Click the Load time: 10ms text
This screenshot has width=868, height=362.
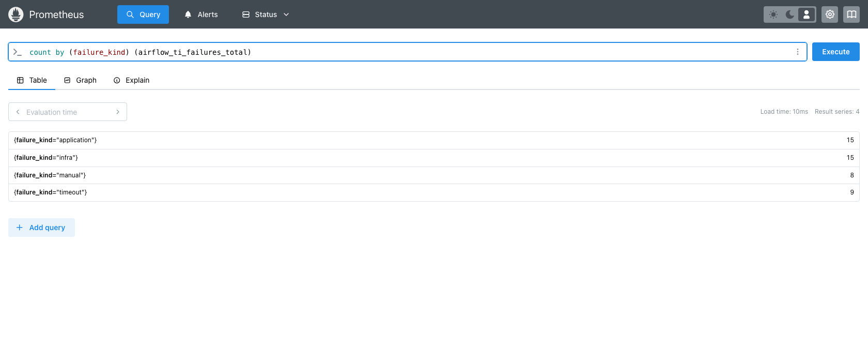pyautogui.click(x=784, y=112)
